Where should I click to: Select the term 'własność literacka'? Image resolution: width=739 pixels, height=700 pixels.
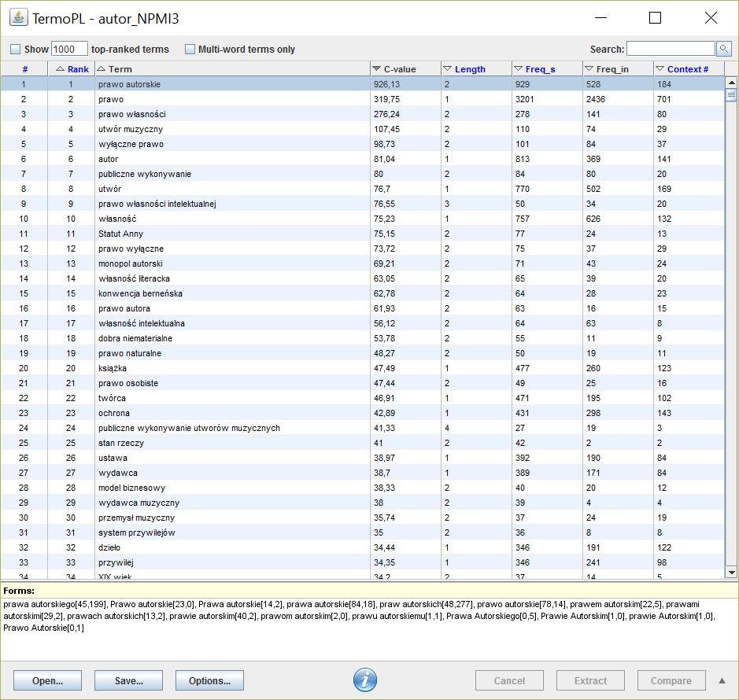134,278
